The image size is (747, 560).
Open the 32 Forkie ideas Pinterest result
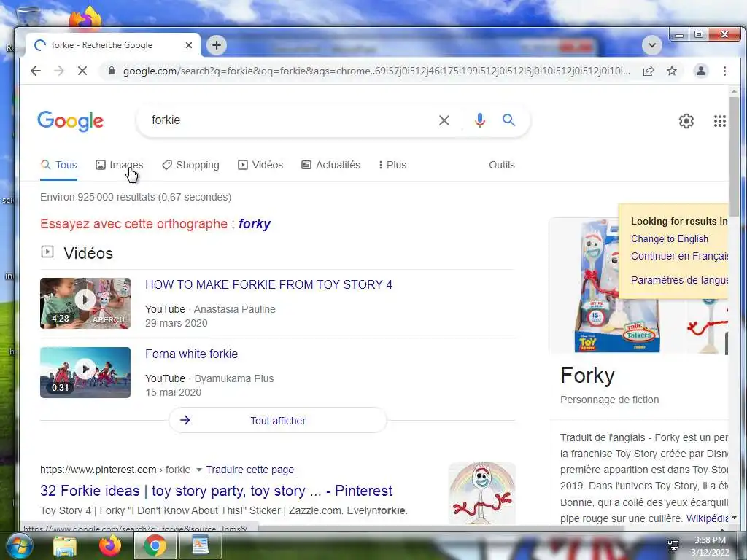216,491
